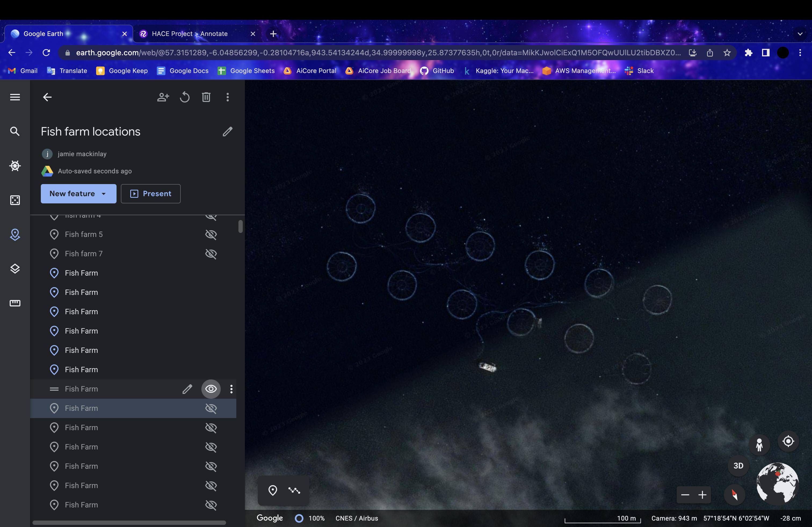Click the project reload icon
The image size is (812, 527).
[x=184, y=97]
